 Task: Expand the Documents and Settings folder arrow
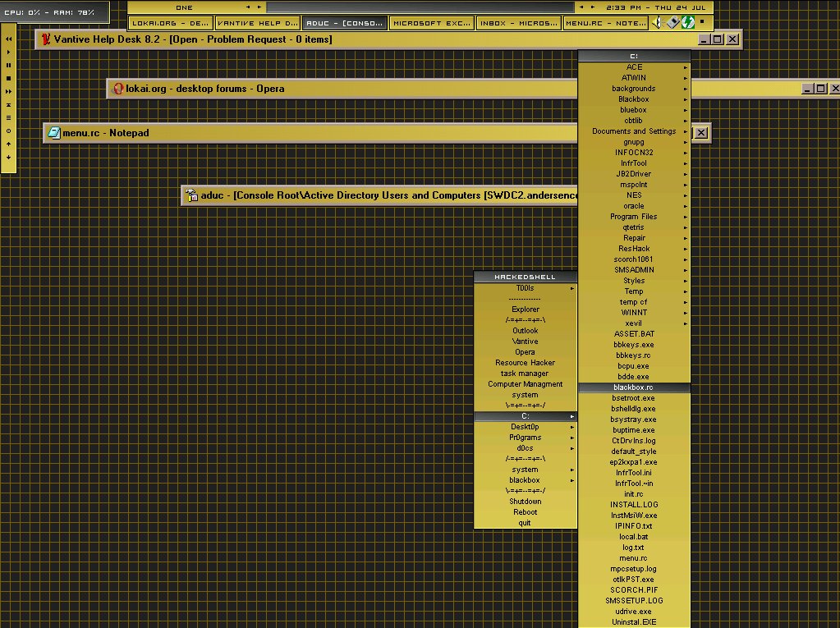click(685, 131)
